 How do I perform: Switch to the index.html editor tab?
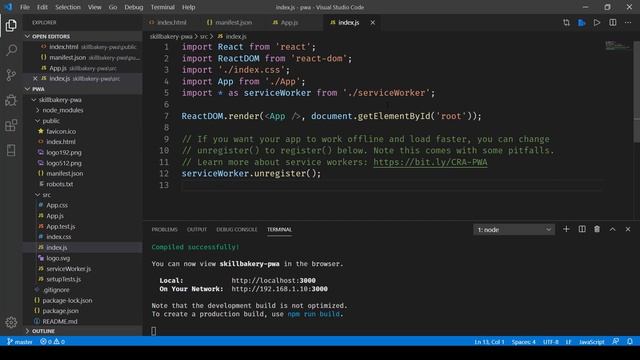(x=171, y=23)
